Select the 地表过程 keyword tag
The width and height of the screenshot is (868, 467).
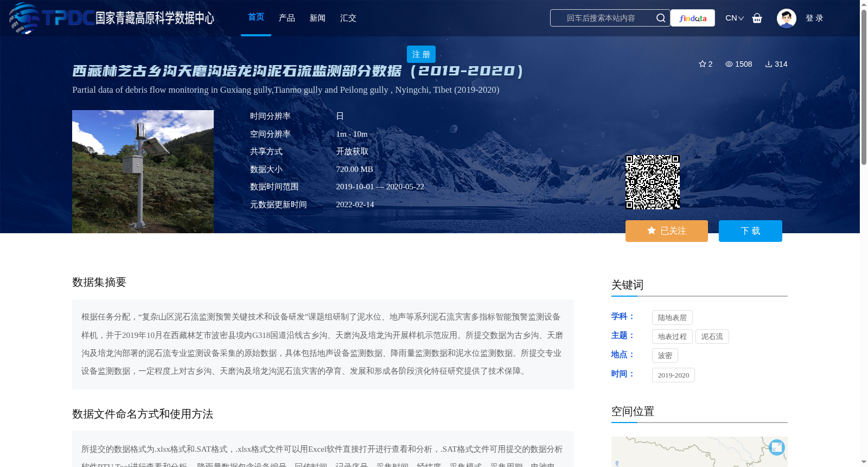[x=672, y=336]
